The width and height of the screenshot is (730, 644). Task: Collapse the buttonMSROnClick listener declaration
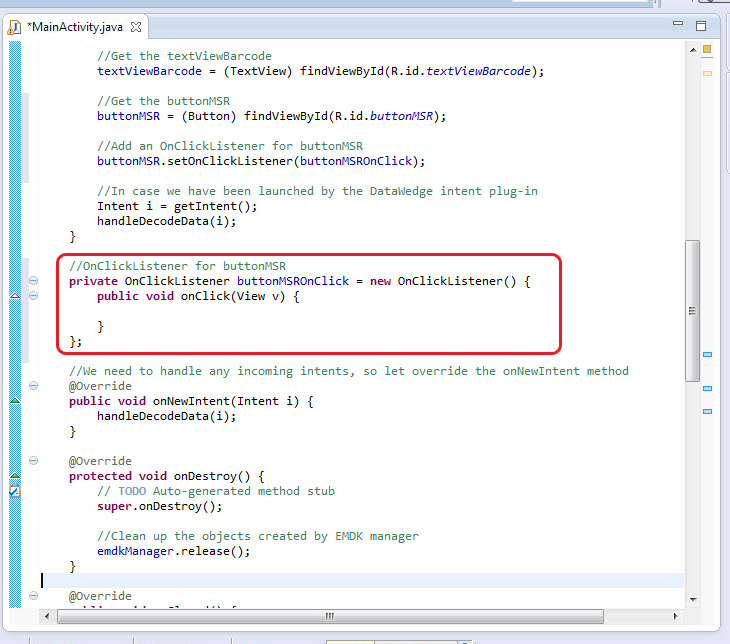33,282
